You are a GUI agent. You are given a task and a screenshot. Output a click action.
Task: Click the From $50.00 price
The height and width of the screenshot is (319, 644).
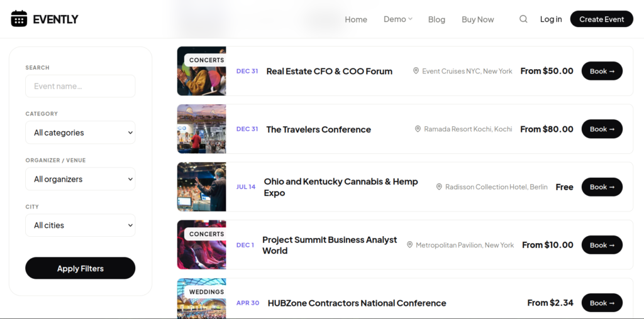click(547, 71)
